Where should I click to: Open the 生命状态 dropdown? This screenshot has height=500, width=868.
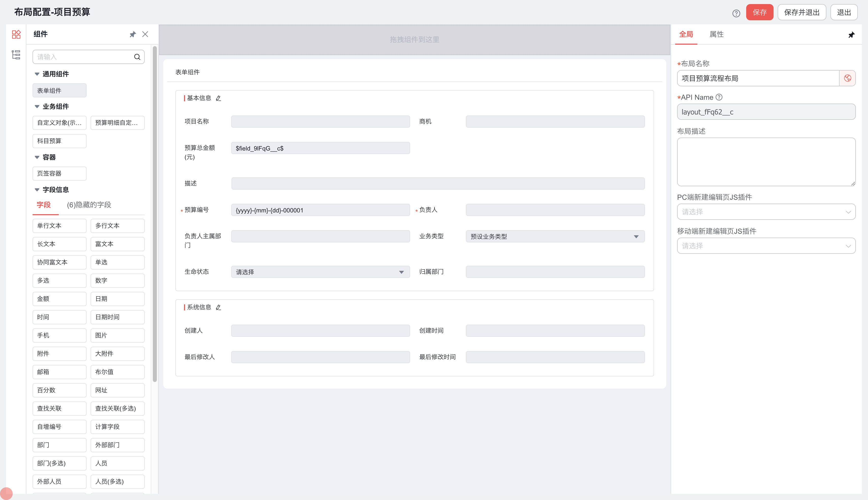[x=320, y=272]
